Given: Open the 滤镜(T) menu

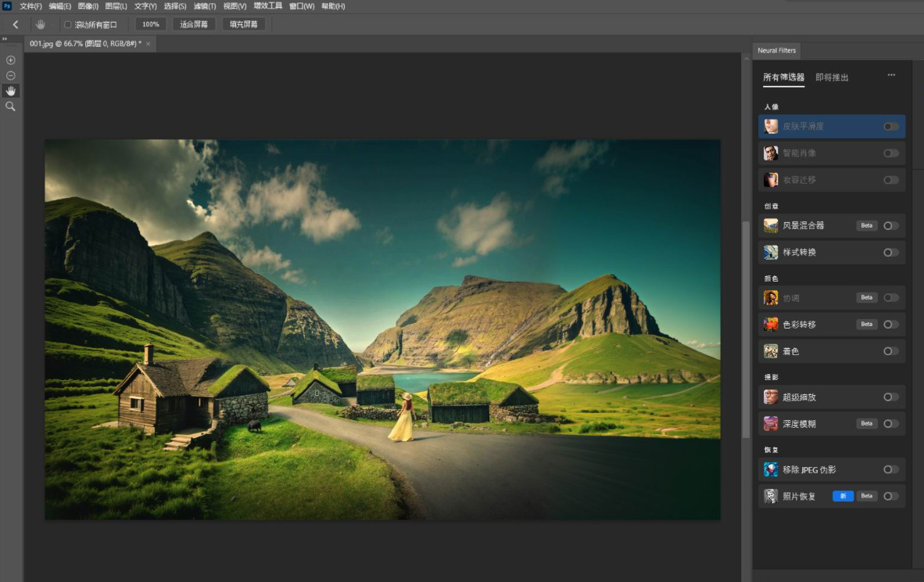Looking at the screenshot, I should coord(205,6).
